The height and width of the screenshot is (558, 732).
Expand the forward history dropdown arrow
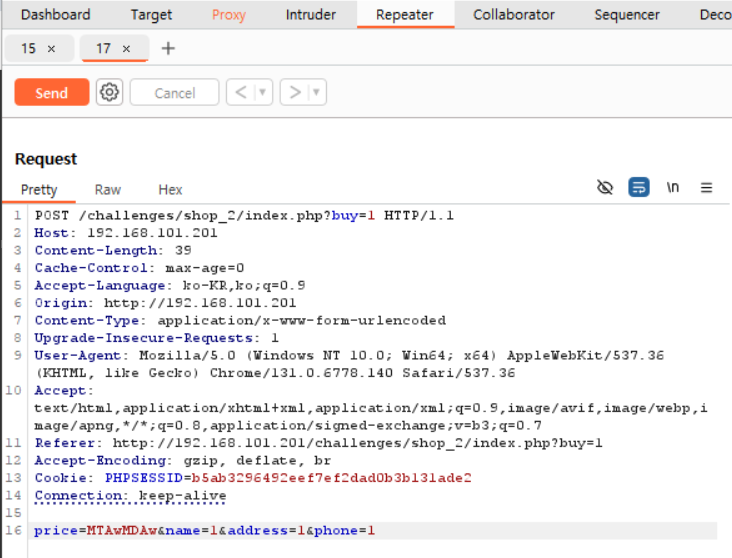tap(317, 92)
